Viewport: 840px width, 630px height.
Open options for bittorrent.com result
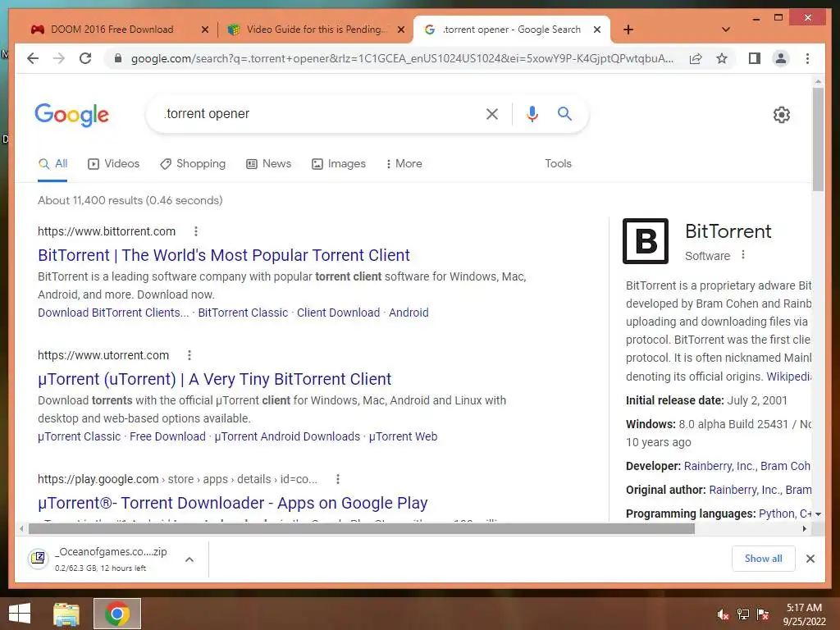pyautogui.click(x=196, y=231)
